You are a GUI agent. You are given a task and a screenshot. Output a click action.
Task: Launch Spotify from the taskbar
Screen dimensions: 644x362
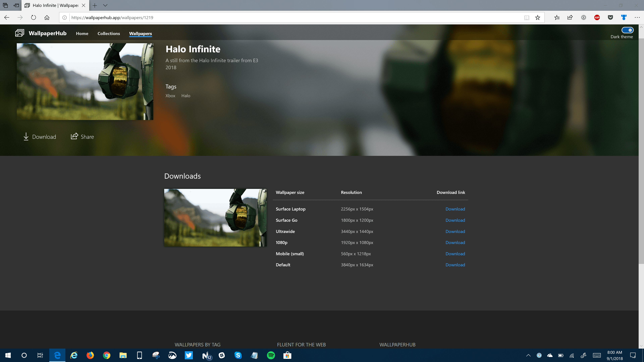pos(271,355)
